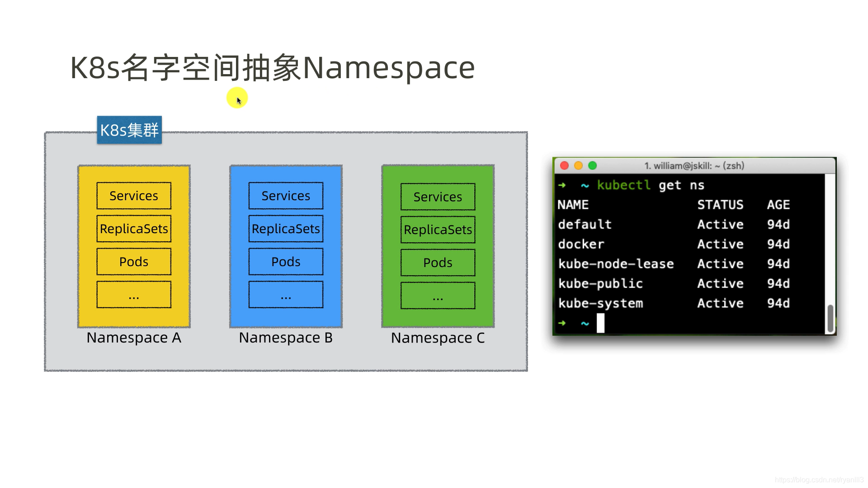The height and width of the screenshot is (488, 868).
Task: Click Services box in Namespace B
Action: [286, 196]
